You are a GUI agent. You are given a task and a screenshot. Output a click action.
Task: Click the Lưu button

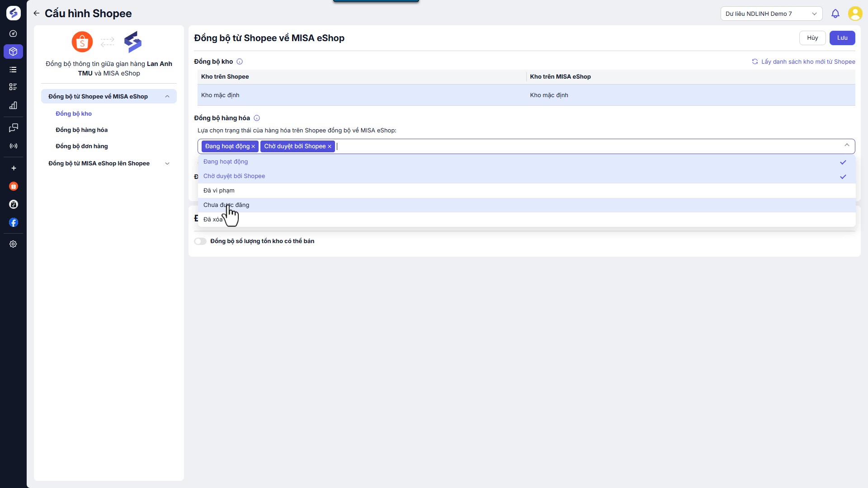[x=842, y=38]
